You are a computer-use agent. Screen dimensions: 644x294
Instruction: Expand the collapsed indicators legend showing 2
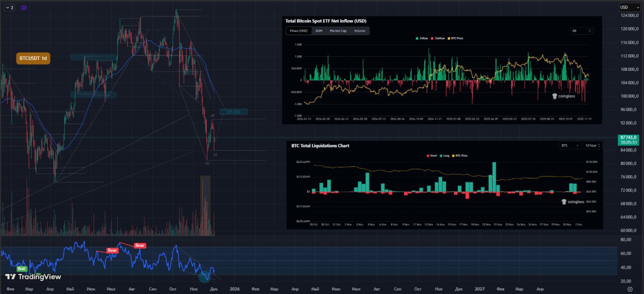tap(9, 8)
